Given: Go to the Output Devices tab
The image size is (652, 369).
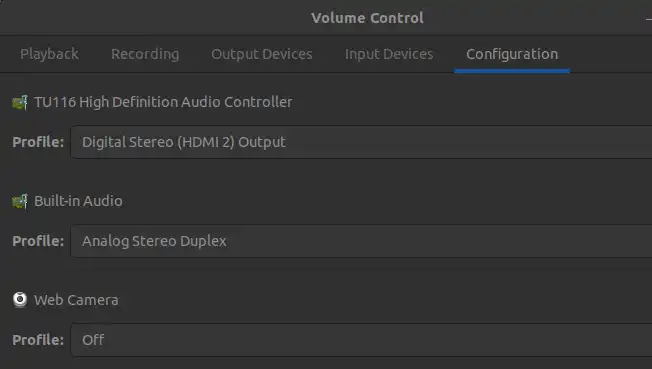Looking at the screenshot, I should pos(262,54).
